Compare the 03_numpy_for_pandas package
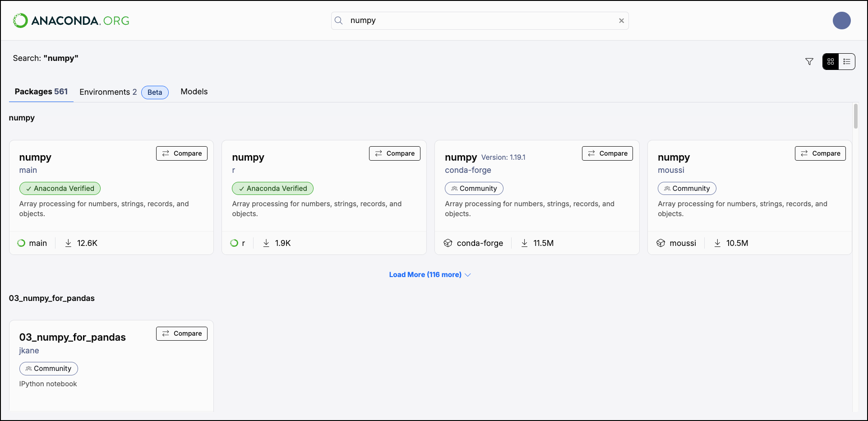 coord(182,333)
